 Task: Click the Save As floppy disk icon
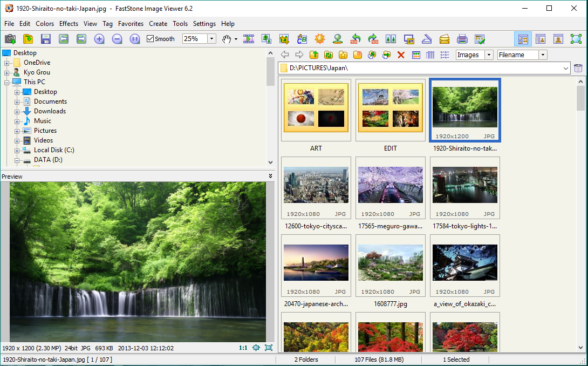coord(46,39)
